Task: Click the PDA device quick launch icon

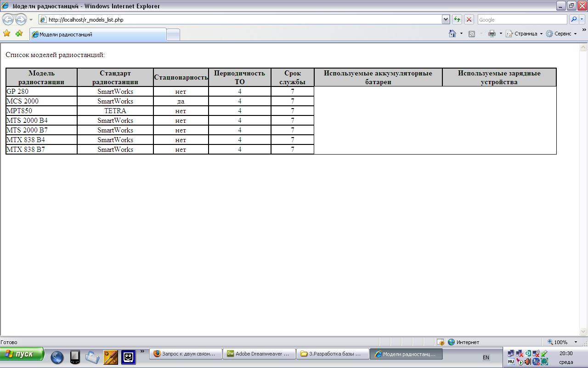Action: tap(75, 357)
